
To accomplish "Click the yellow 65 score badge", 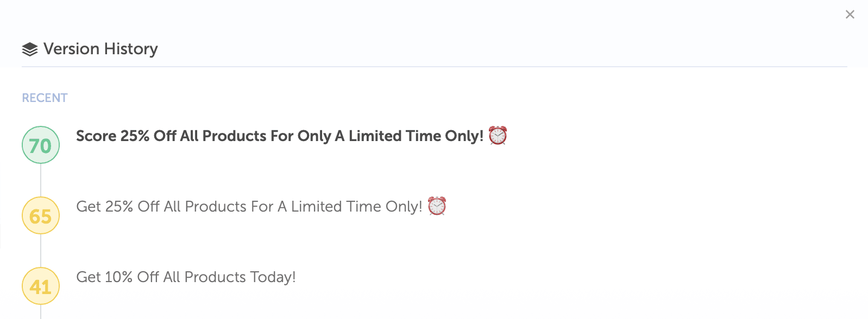I will pyautogui.click(x=41, y=216).
